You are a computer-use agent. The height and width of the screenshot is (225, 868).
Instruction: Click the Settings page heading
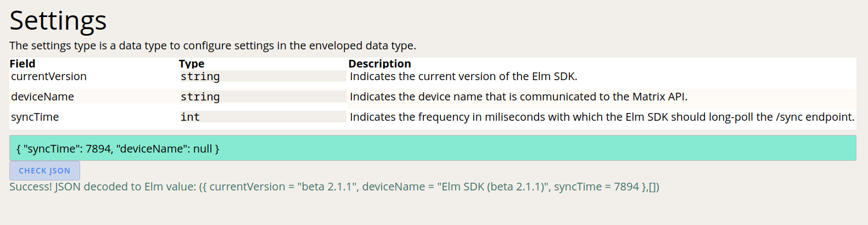point(58,21)
